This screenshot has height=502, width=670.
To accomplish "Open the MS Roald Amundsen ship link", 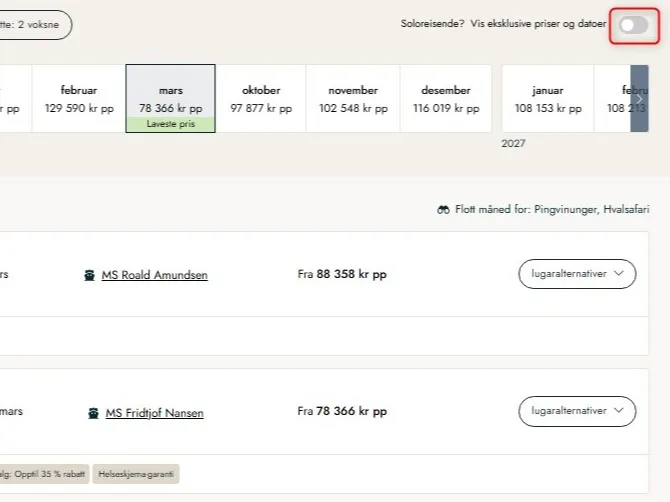I will tap(154, 275).
